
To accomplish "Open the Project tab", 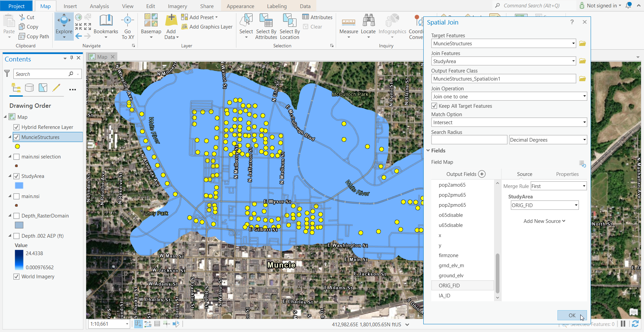I will pos(16,6).
